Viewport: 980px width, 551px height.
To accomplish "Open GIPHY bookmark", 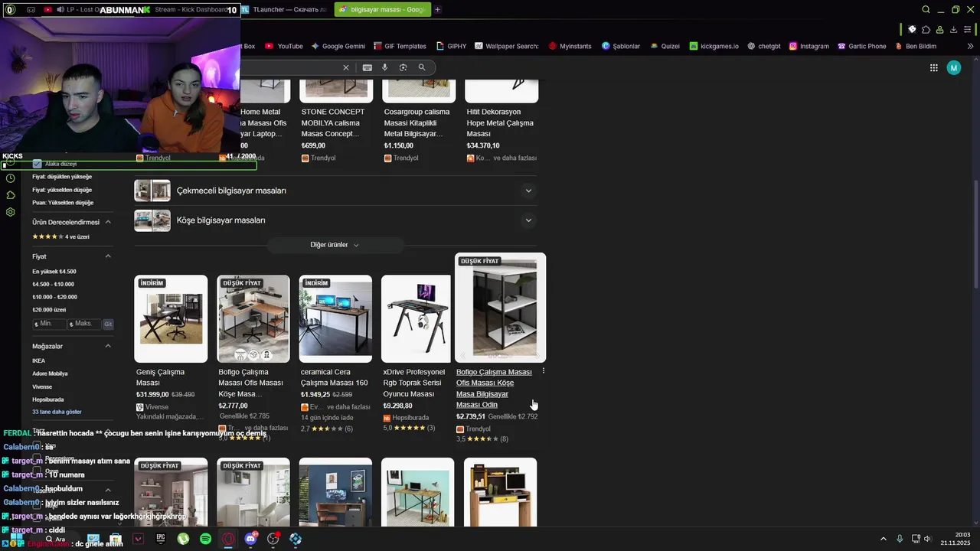I will point(451,46).
